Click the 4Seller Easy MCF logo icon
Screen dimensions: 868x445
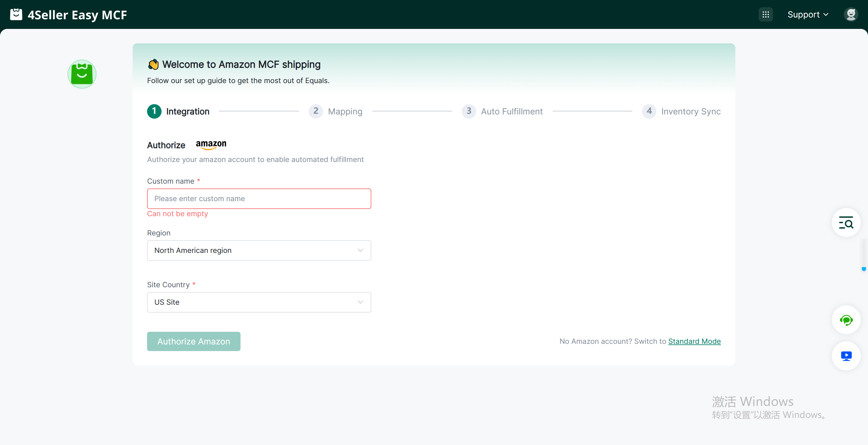(16, 14)
